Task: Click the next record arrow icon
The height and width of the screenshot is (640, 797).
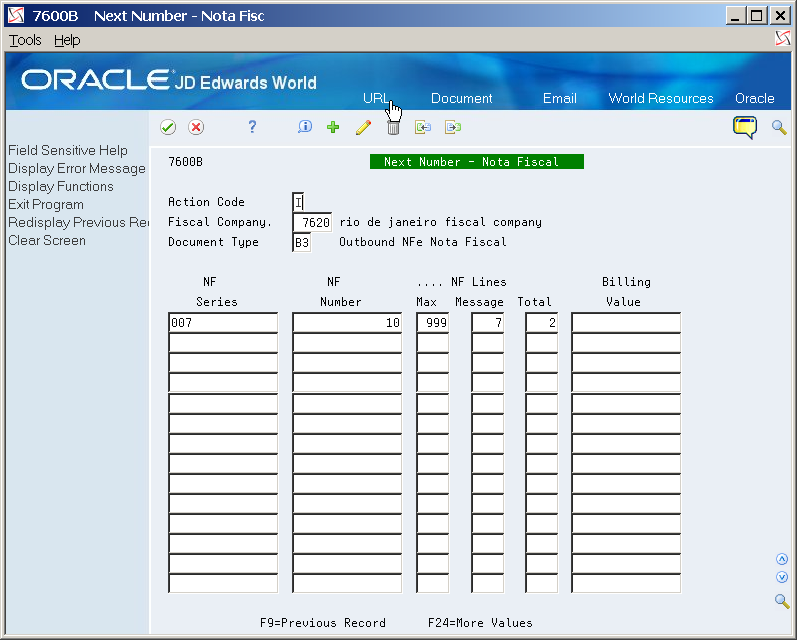Action: 453,127
